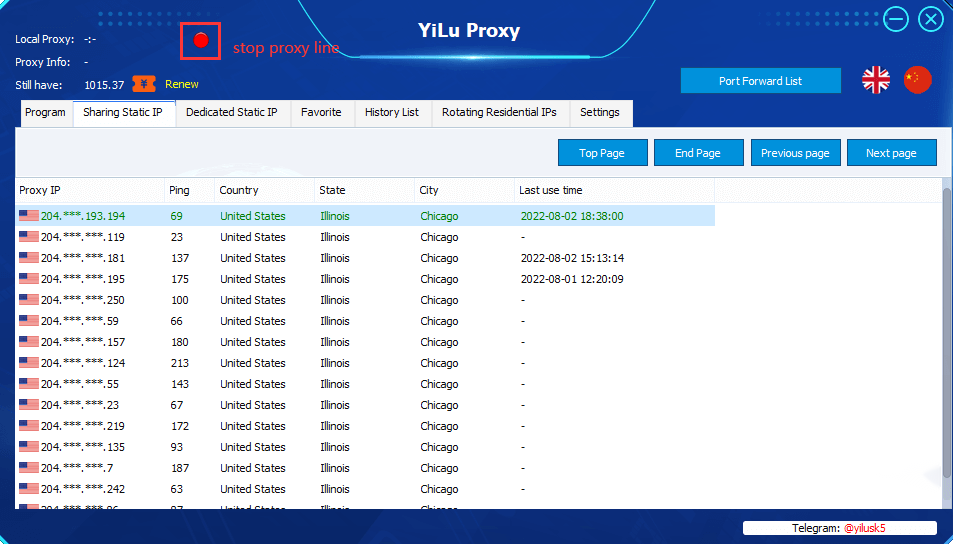Sort by the City column header
Image resolution: width=953 pixels, height=544 pixels.
point(465,190)
